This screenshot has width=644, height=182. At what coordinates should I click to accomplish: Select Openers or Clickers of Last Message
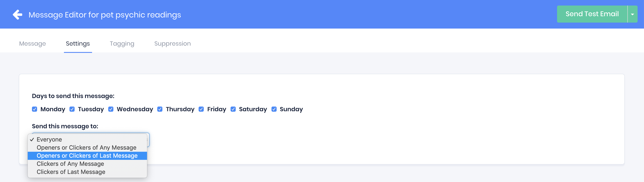click(87, 156)
